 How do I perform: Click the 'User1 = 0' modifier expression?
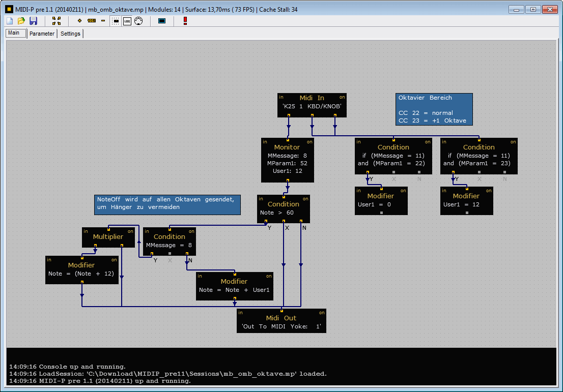click(374, 204)
